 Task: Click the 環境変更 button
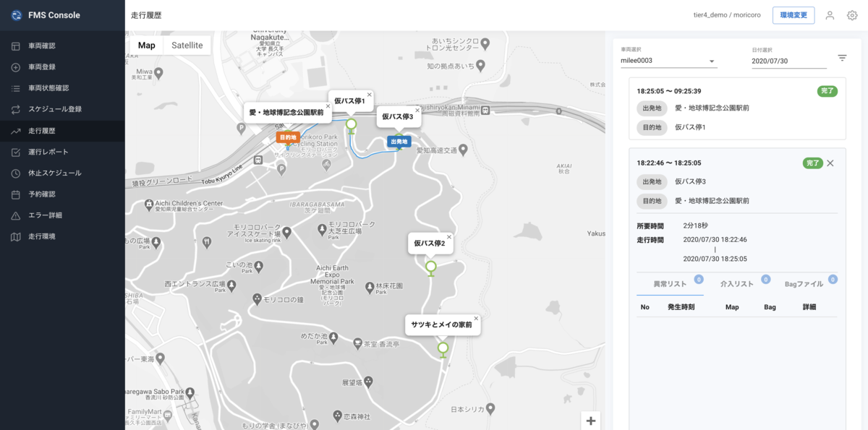[793, 15]
